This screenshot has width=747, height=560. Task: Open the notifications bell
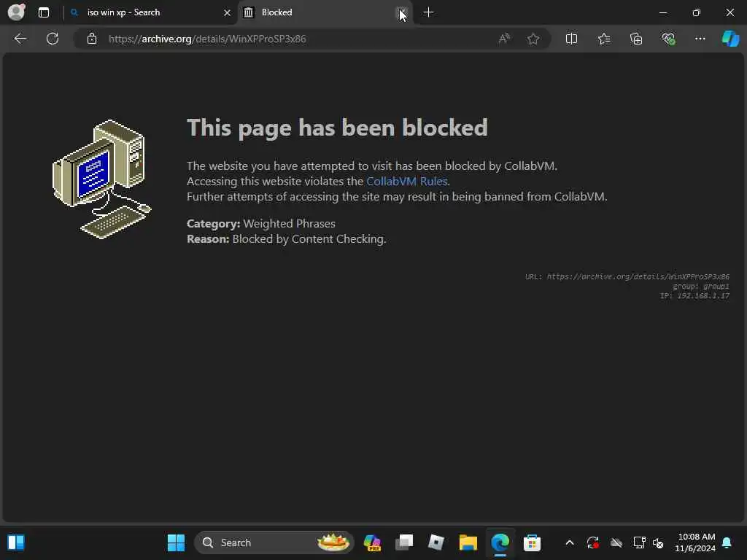tap(727, 542)
